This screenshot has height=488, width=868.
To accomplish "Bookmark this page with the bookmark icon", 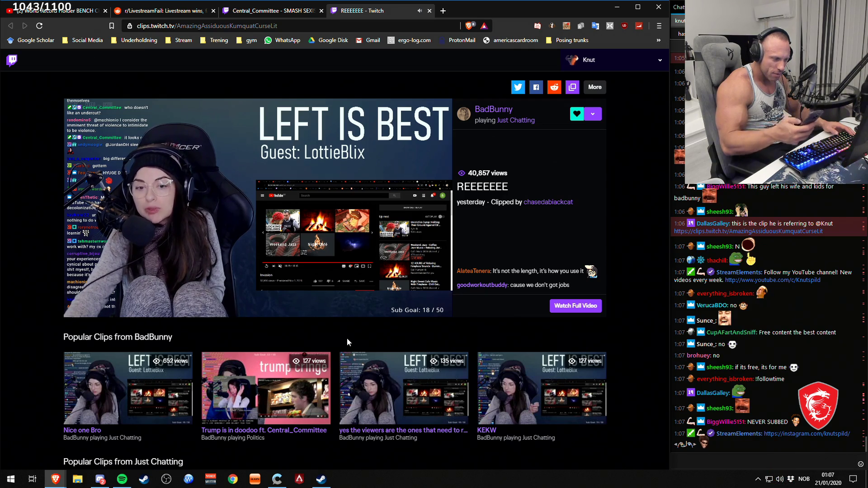I will coord(111,25).
